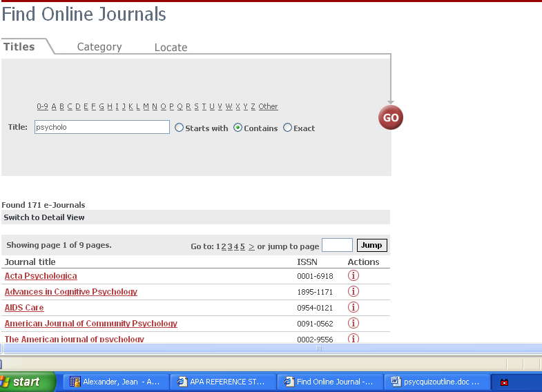Image resolution: width=542 pixels, height=392 pixels.
Task: Open info icon for Advances in Cognitive Psychology
Action: [354, 292]
